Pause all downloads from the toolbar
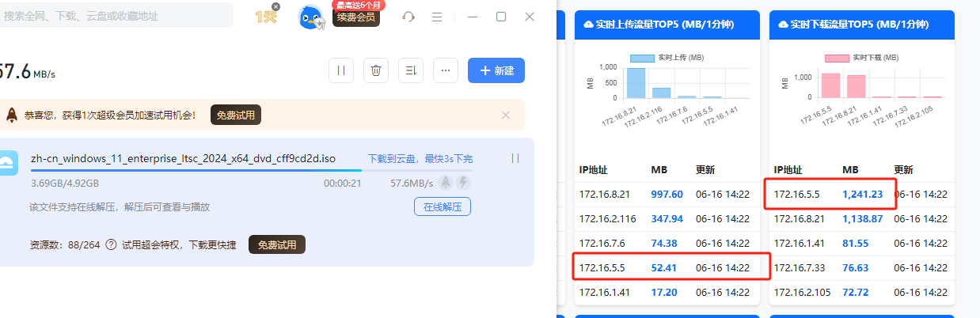Image resolution: width=980 pixels, height=318 pixels. coord(341,70)
